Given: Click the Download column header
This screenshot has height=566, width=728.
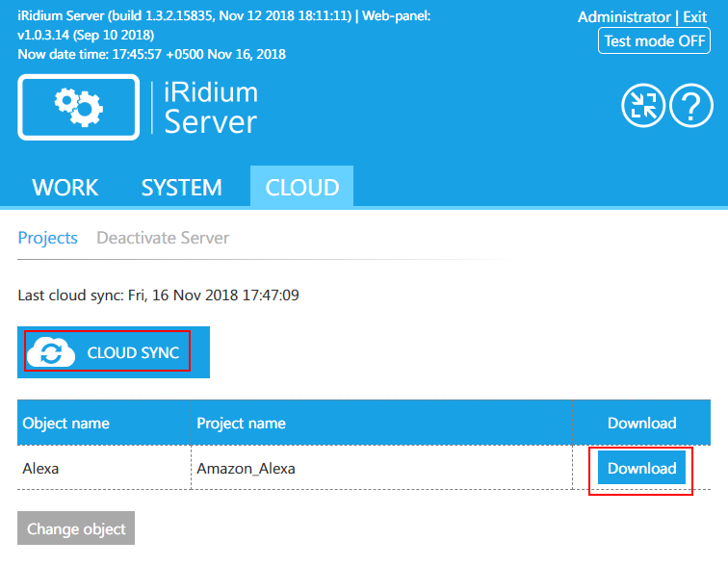Looking at the screenshot, I should [641, 423].
